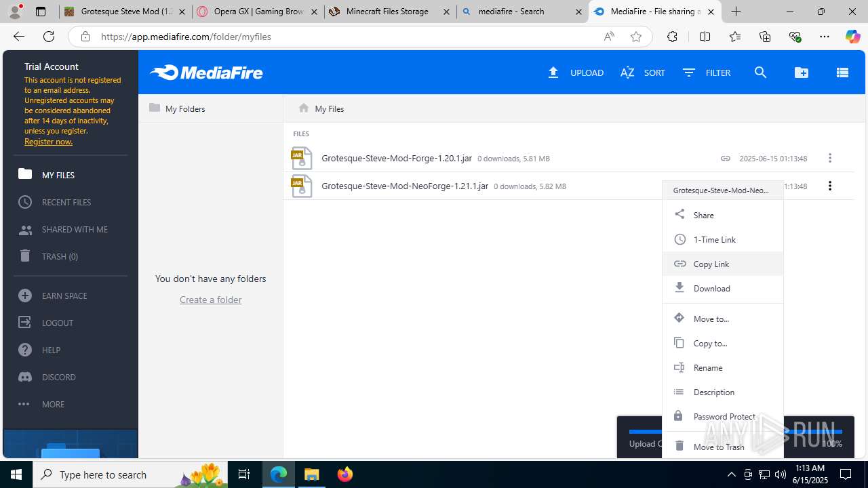Choose Copy Link in context menu
The width and height of the screenshot is (868, 488).
point(723,264)
